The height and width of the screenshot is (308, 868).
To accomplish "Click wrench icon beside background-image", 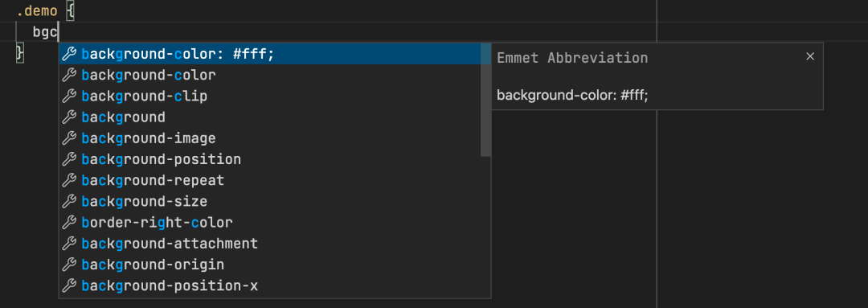I will point(68,138).
